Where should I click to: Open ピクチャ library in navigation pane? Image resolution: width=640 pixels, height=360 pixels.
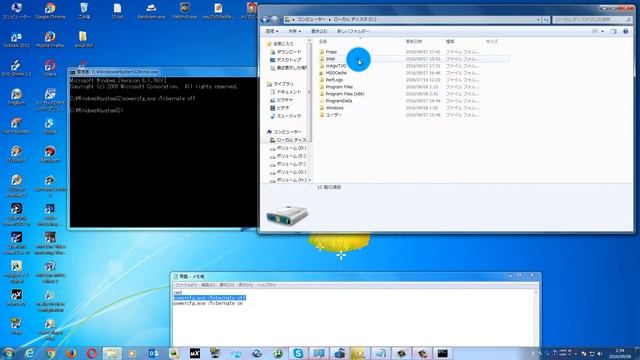[284, 100]
